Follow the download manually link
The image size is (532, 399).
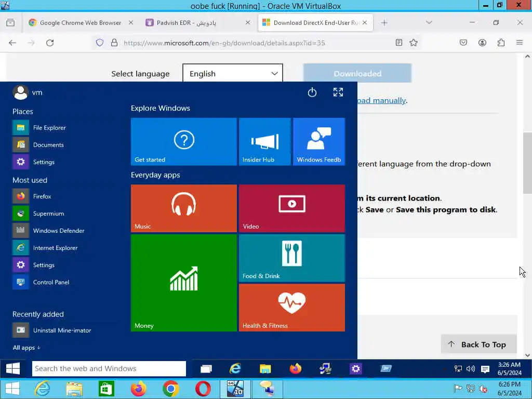click(382, 100)
